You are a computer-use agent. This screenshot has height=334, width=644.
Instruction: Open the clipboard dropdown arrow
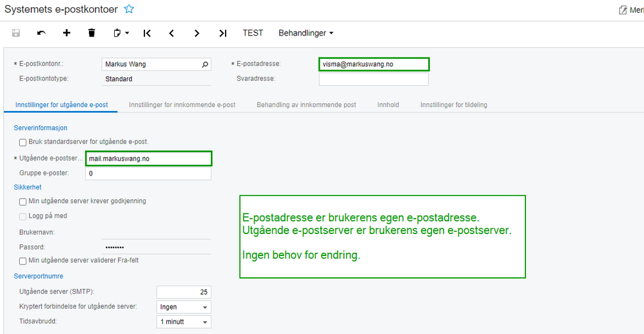[128, 33]
